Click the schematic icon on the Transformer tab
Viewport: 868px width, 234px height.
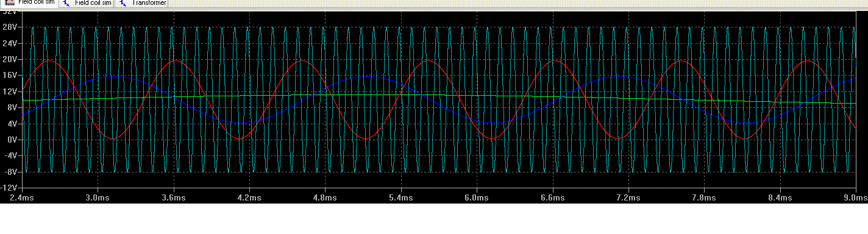(124, 2)
